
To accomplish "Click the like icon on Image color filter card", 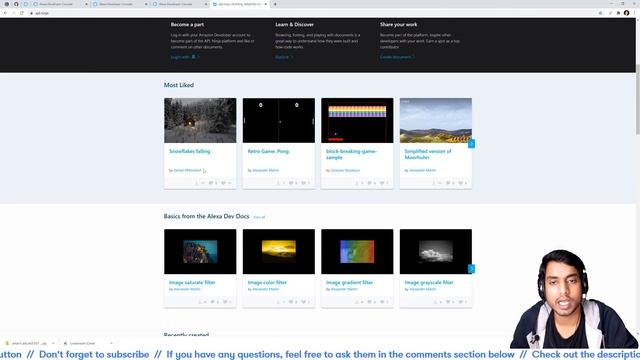I will click(x=304, y=302).
